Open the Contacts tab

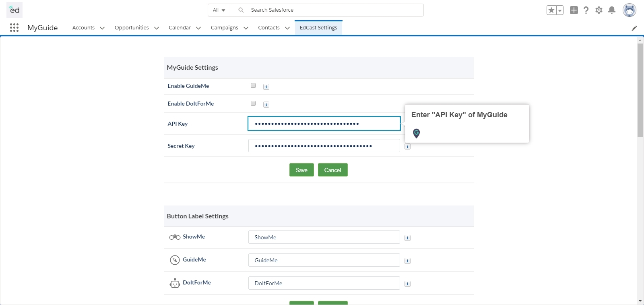pyautogui.click(x=269, y=27)
